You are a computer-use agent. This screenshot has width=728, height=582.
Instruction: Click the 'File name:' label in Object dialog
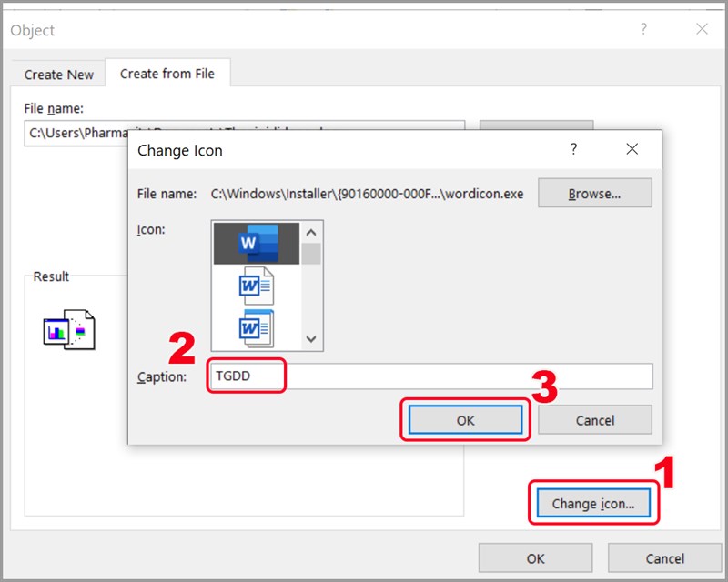pyautogui.click(x=54, y=108)
